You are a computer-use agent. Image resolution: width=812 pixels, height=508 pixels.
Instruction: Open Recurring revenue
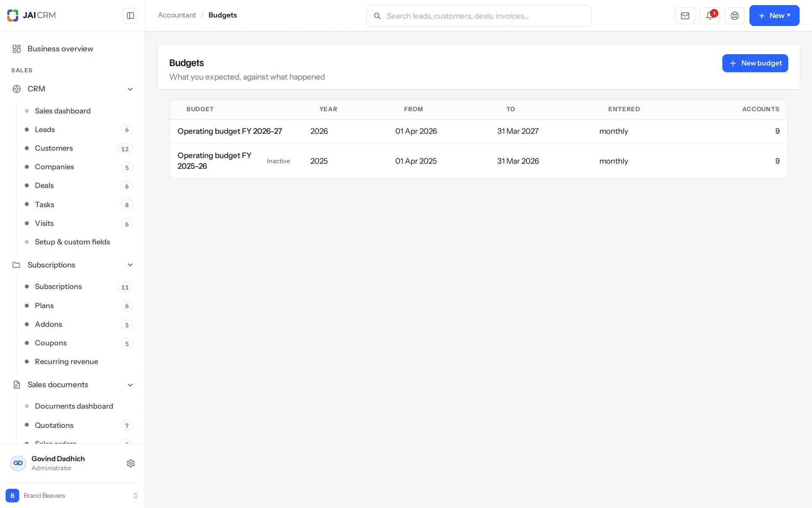79,362
